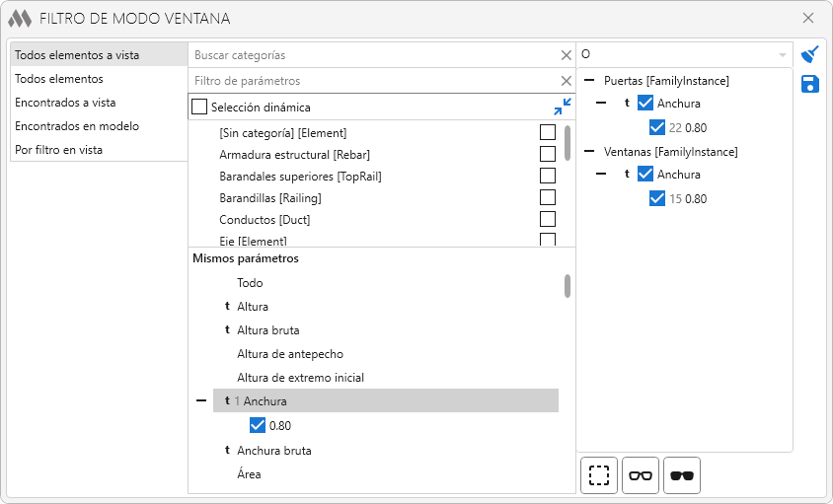Click the collapse arrows icon beside Selección dinámica
This screenshot has height=504, width=833.
563,107
